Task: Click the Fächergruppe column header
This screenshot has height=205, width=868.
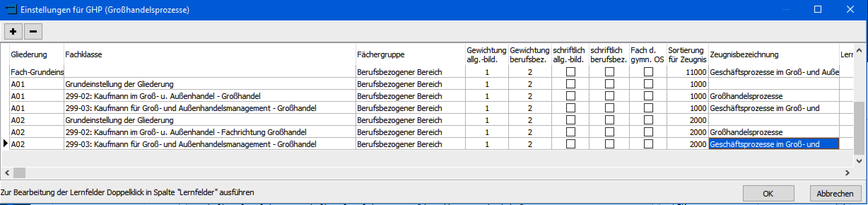Action: pos(381,55)
